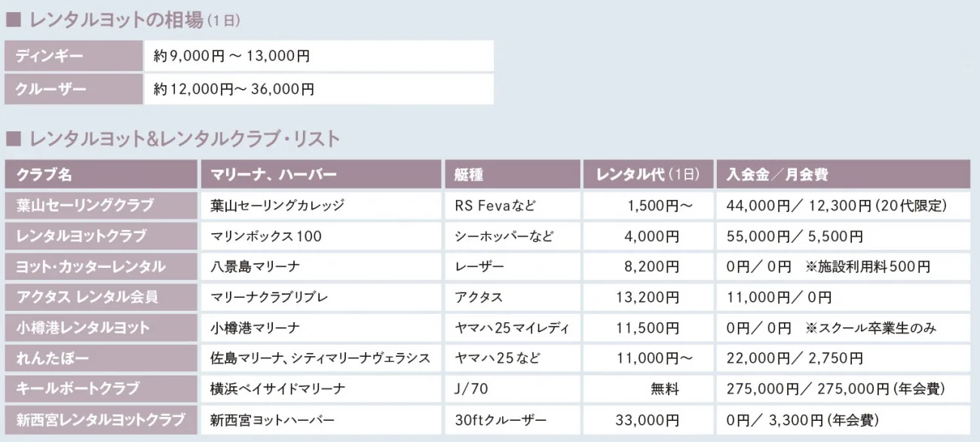Select the キールボートクラブ row label
The height and width of the screenshot is (442, 980).
click(x=100, y=388)
